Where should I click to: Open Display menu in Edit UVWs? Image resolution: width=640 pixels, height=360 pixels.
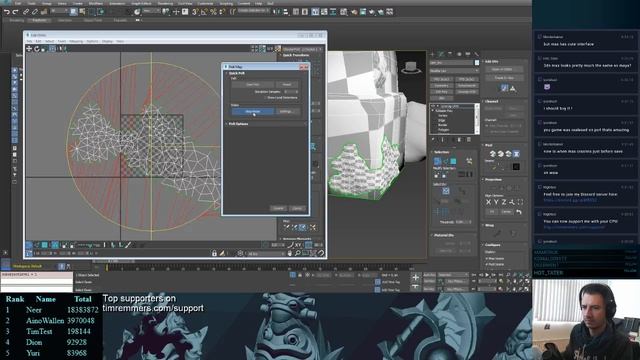click(x=107, y=41)
